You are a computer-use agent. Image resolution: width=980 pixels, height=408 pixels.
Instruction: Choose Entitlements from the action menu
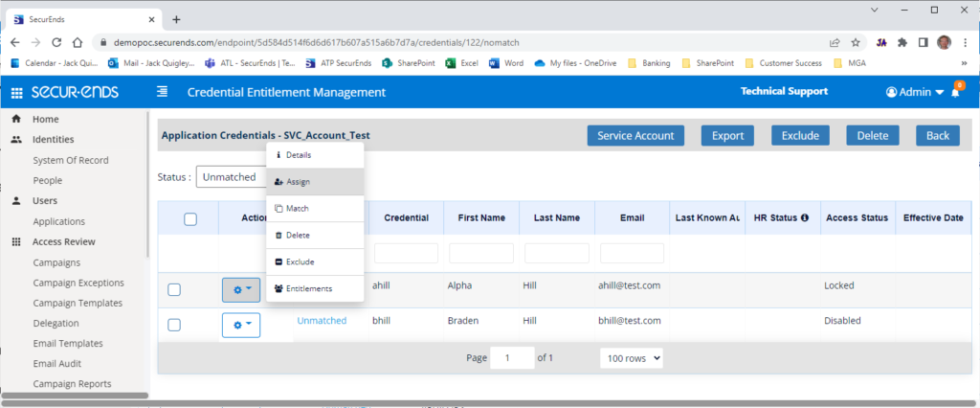coord(315,288)
